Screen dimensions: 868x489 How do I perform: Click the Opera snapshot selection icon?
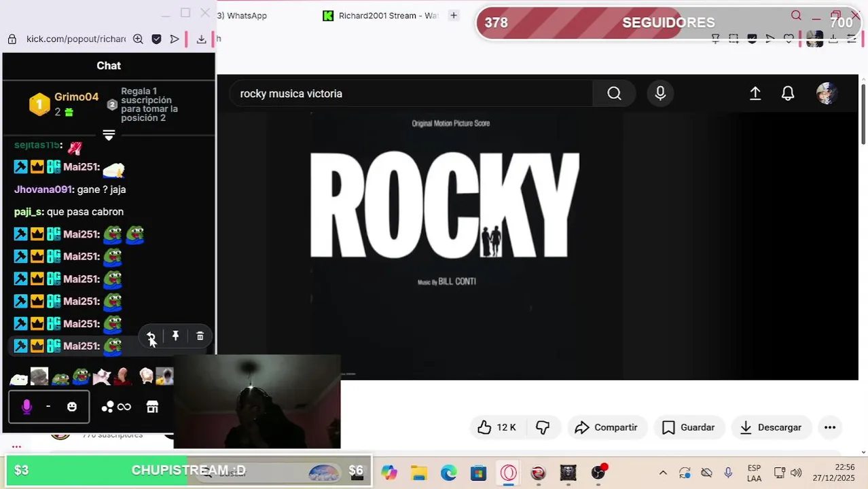pyautogui.click(x=734, y=39)
